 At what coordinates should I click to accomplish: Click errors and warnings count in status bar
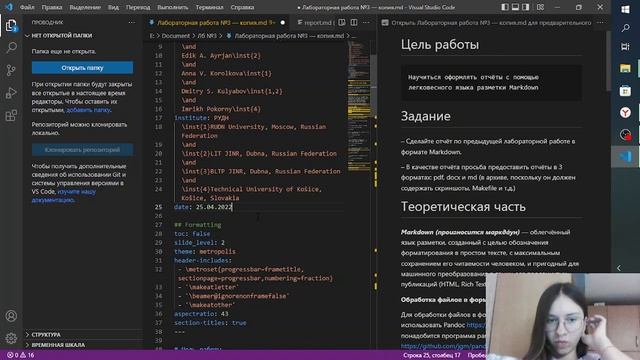point(20,355)
